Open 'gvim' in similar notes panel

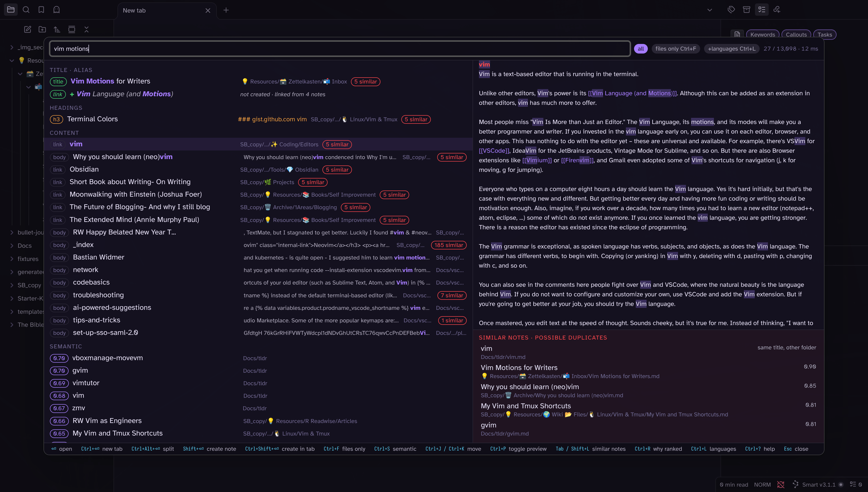[x=648, y=429]
